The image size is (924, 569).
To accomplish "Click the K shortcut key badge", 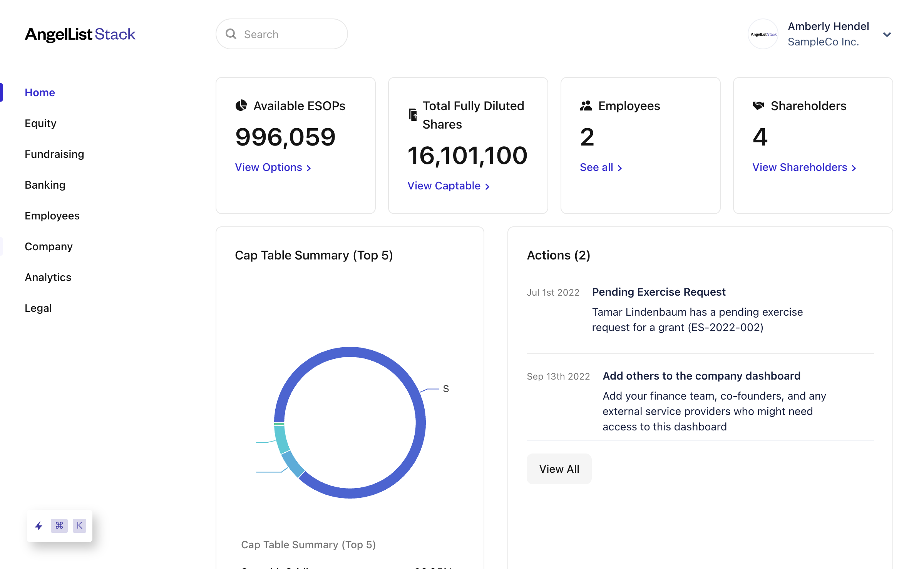I will (x=79, y=525).
